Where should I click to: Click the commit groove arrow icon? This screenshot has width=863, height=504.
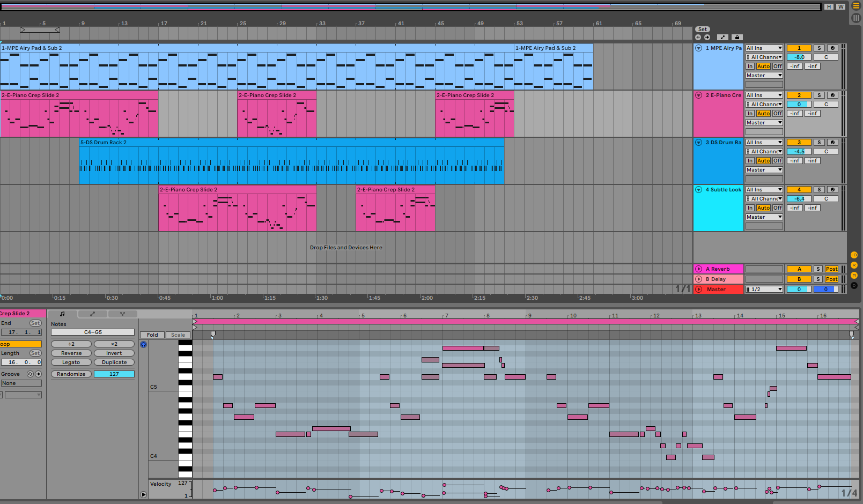(38, 374)
